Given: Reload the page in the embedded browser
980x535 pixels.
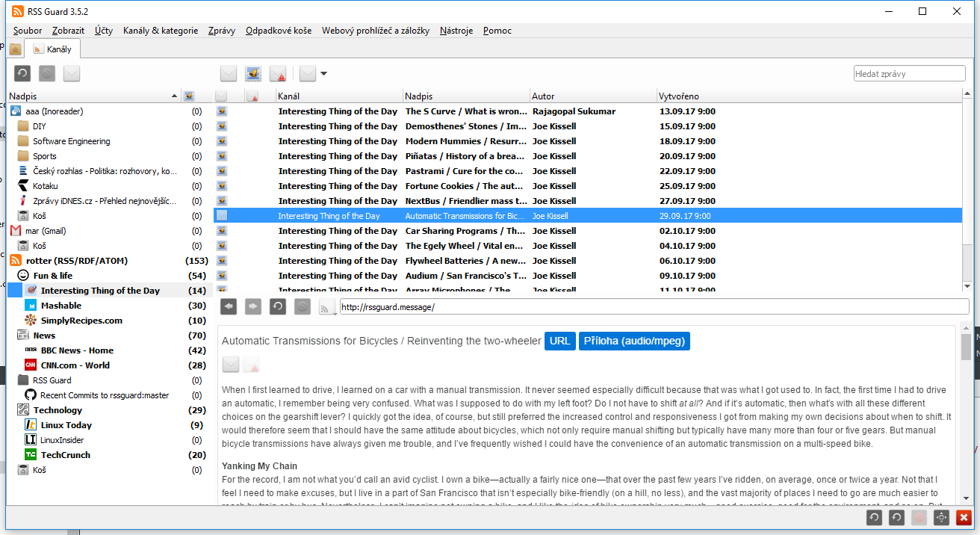Looking at the screenshot, I should (277, 306).
